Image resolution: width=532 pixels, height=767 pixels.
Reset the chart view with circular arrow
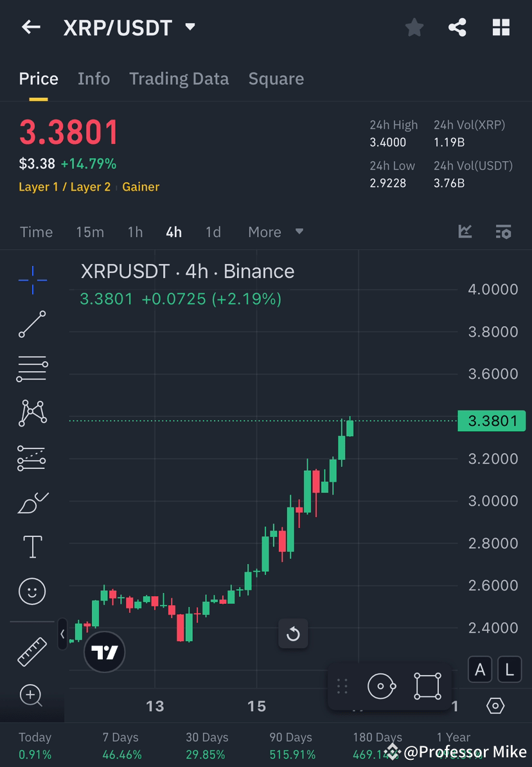tap(293, 634)
